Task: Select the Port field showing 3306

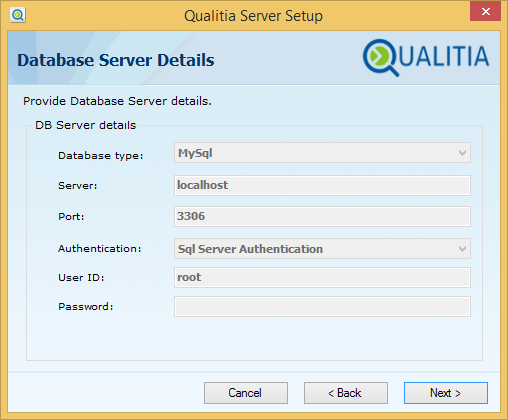Action: [322, 216]
